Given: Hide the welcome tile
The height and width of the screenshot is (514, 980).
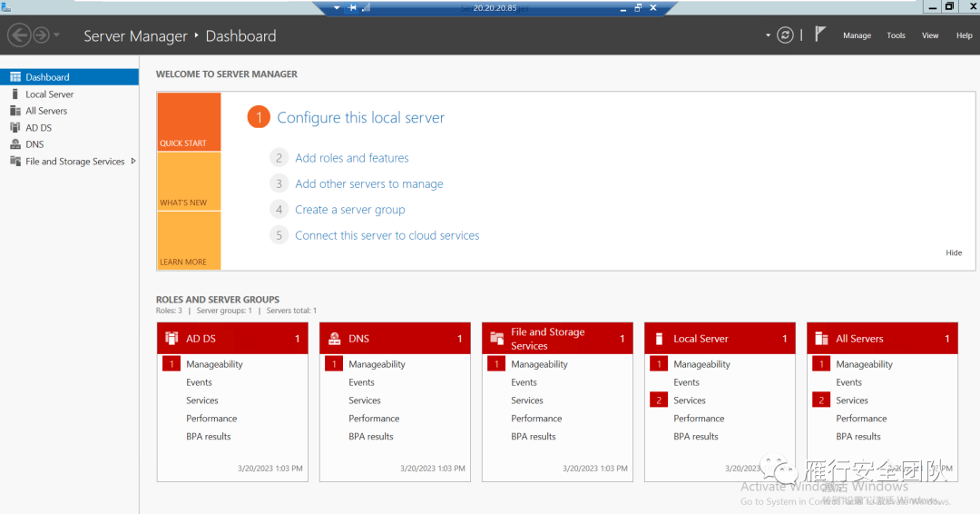Looking at the screenshot, I should click(954, 252).
